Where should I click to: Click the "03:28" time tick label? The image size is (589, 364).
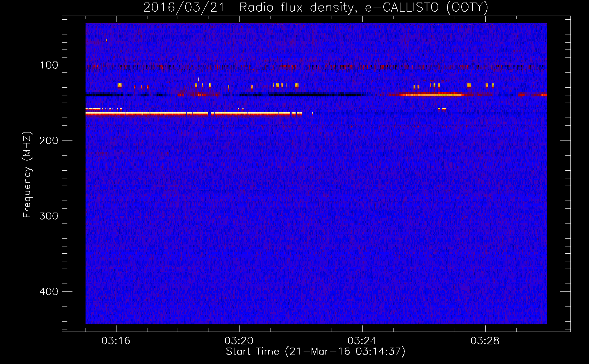485,341
